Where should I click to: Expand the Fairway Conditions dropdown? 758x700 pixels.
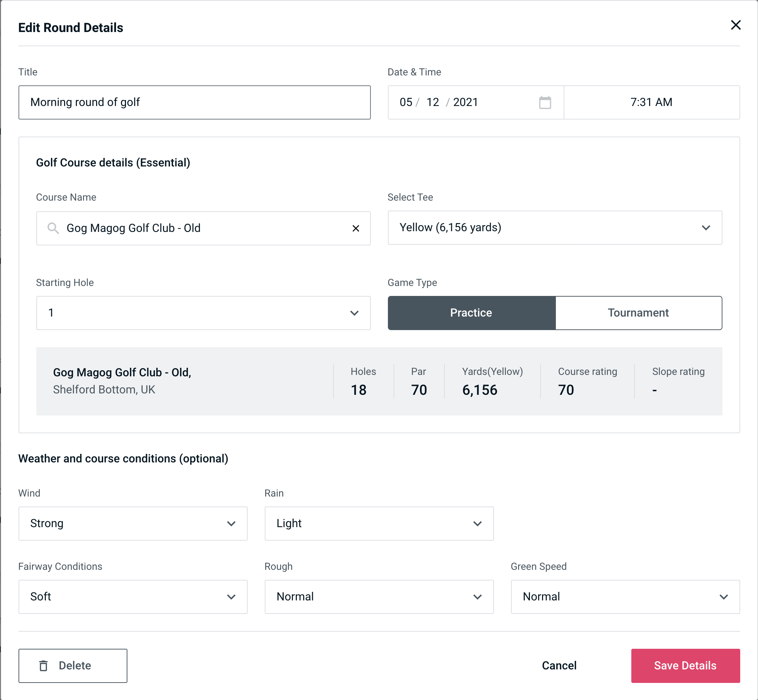click(132, 596)
